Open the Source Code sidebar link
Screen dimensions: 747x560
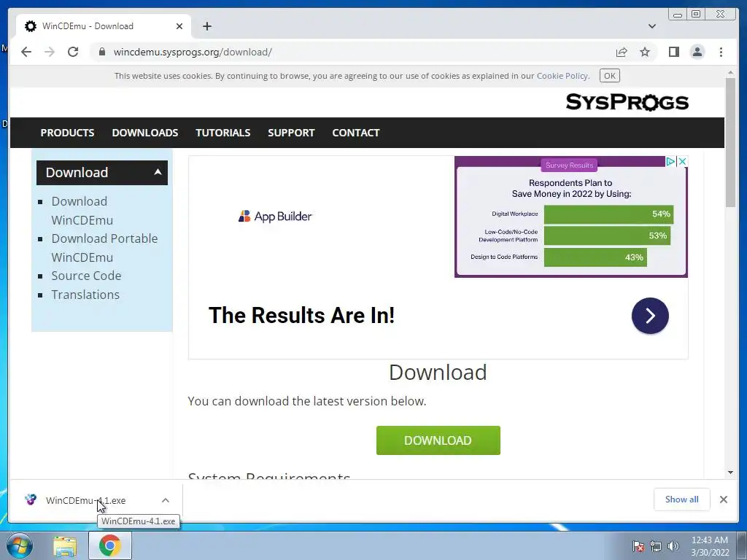point(86,276)
